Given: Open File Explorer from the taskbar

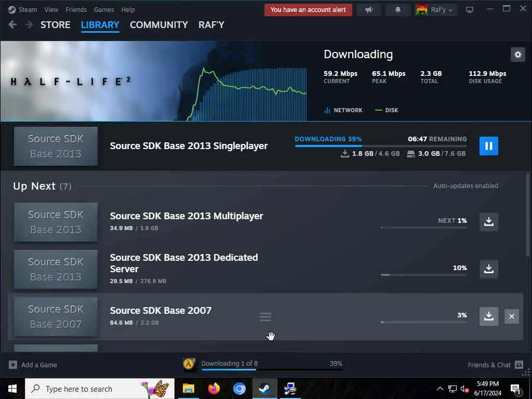Looking at the screenshot, I should 188,389.
